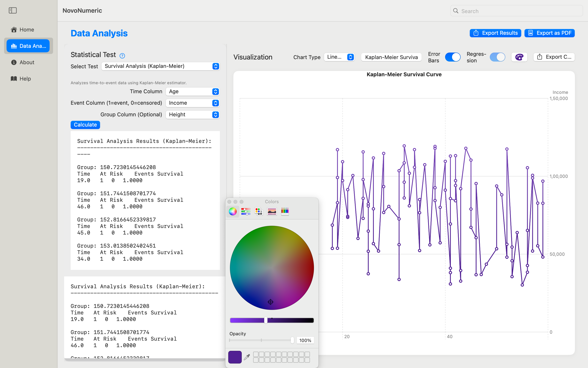This screenshot has width=588, height=368.
Task: Click the Export Chart button
Action: pos(554,57)
